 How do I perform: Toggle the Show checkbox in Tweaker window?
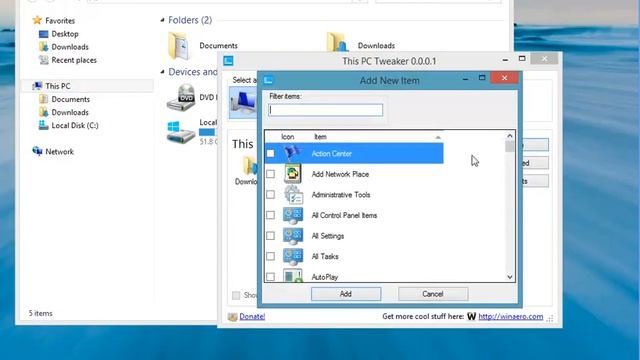236,295
